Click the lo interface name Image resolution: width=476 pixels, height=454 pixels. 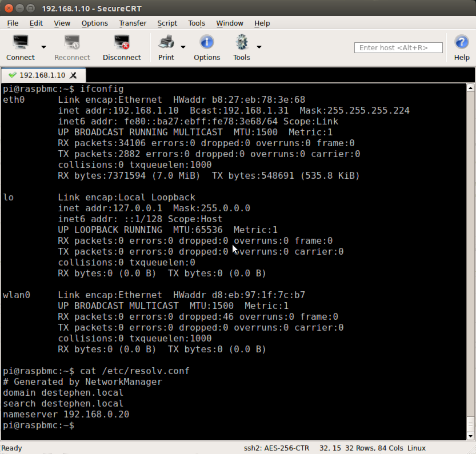[x=8, y=198]
